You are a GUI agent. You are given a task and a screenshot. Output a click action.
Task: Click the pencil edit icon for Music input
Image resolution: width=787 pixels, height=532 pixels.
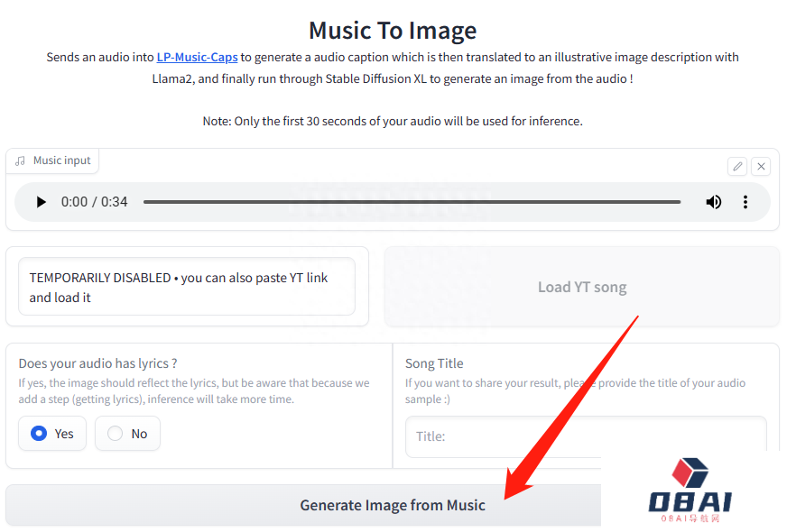[737, 166]
